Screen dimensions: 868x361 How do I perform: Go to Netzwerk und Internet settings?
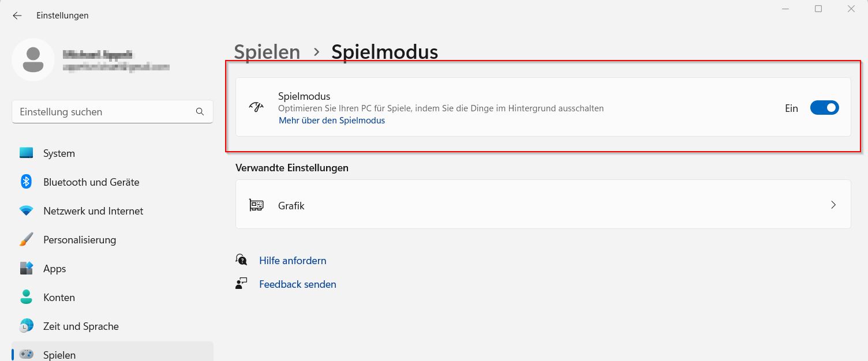coord(93,211)
